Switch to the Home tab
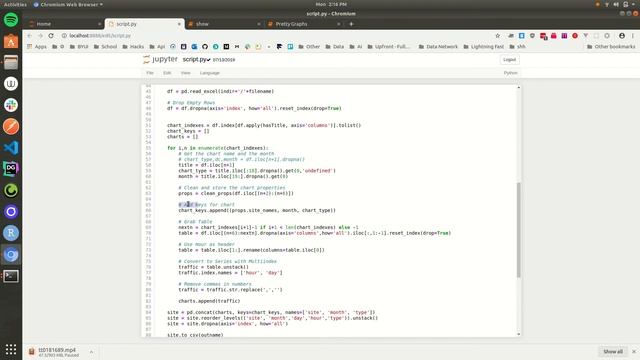The height and width of the screenshot is (360, 640). coord(64,24)
